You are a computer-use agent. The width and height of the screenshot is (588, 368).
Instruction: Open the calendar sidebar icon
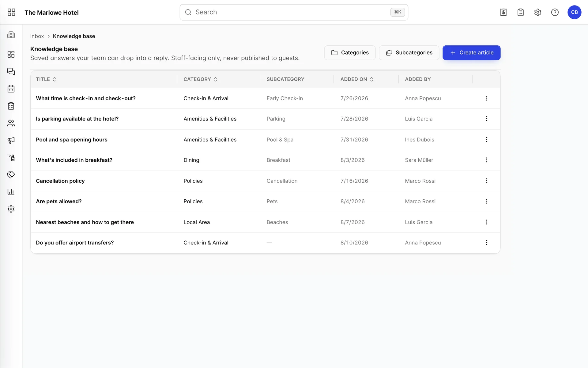click(x=11, y=89)
